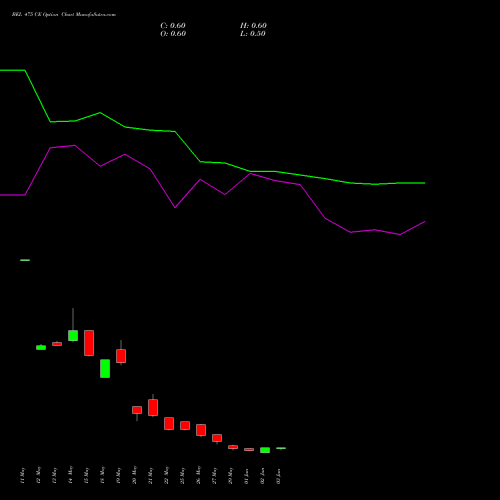The width and height of the screenshot is (500, 500).
Task: Click the '15 May' date label
Action: (86, 475)
